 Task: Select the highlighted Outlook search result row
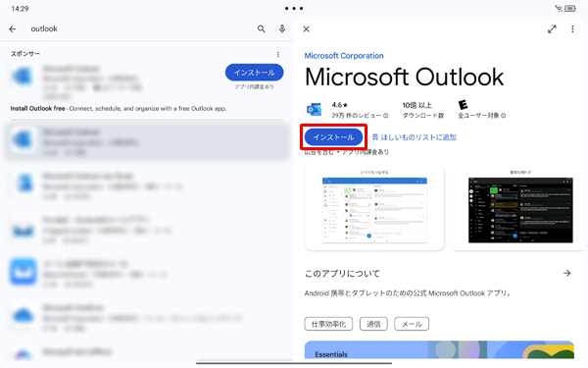point(147,142)
